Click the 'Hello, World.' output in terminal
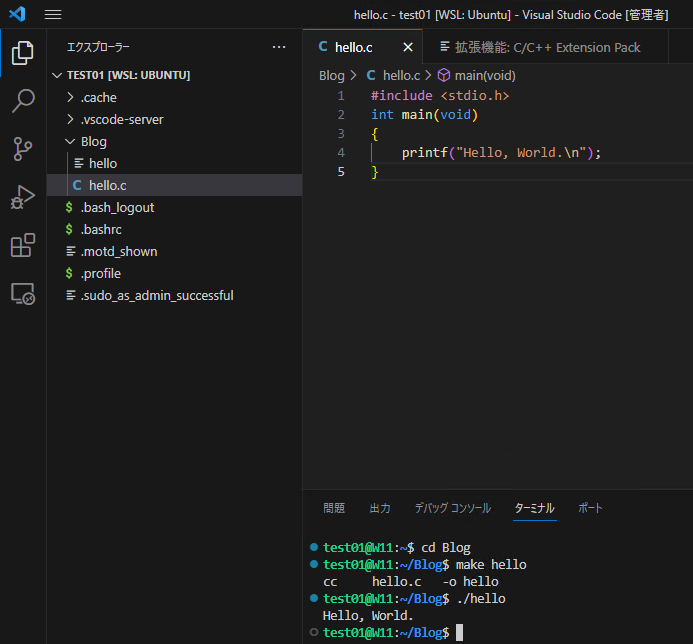Image resolution: width=693 pixels, height=644 pixels. pyautogui.click(x=368, y=615)
